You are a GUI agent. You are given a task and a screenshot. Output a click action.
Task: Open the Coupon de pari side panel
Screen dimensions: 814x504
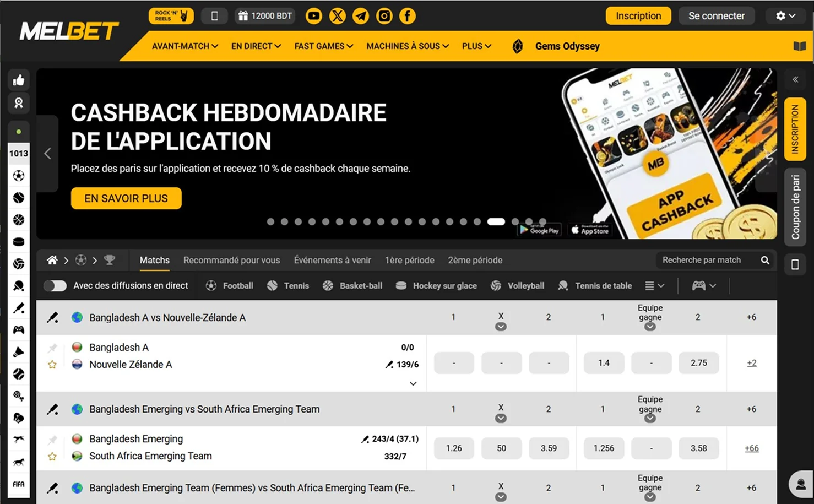point(795,207)
